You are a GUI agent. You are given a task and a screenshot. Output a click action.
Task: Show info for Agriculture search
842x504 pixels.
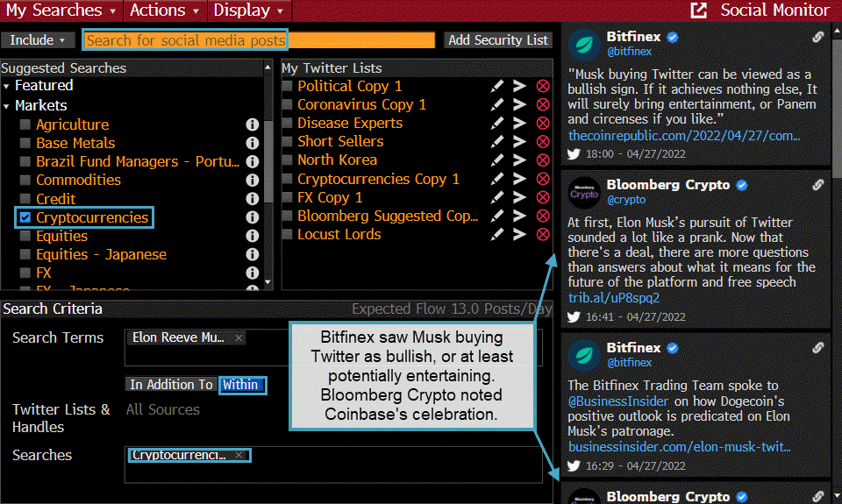tap(253, 124)
